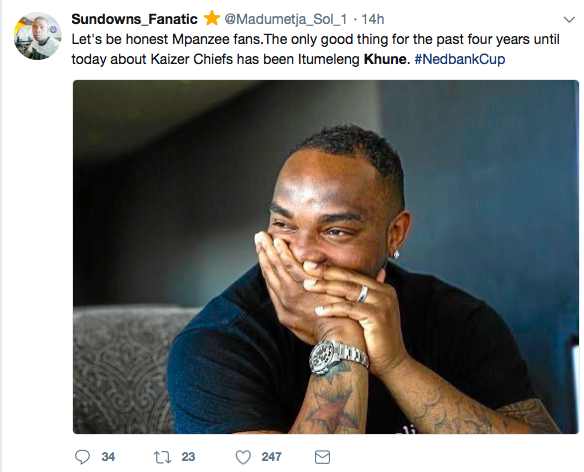Click the retweet count 23
This screenshot has width=584, height=472.
point(188,457)
